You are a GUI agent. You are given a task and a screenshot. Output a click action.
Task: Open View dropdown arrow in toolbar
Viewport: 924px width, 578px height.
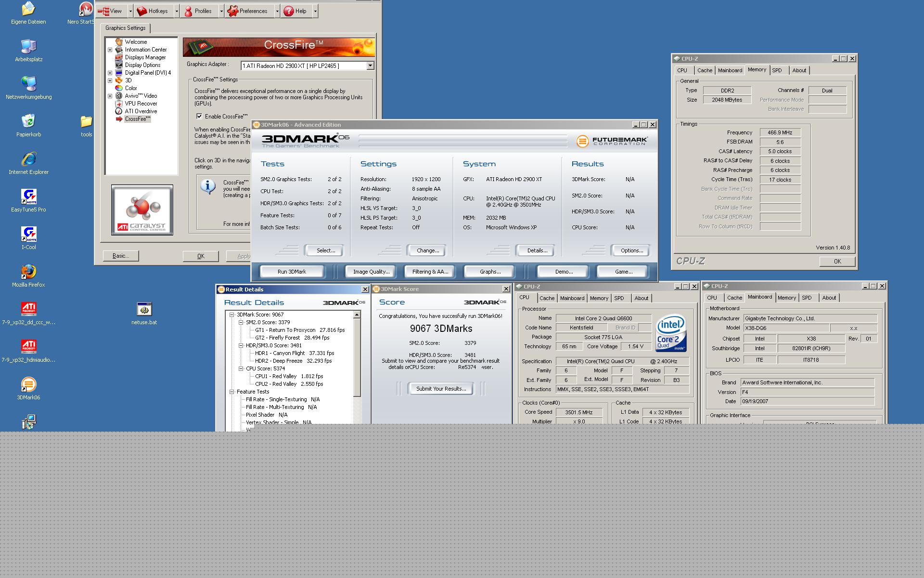130,11
